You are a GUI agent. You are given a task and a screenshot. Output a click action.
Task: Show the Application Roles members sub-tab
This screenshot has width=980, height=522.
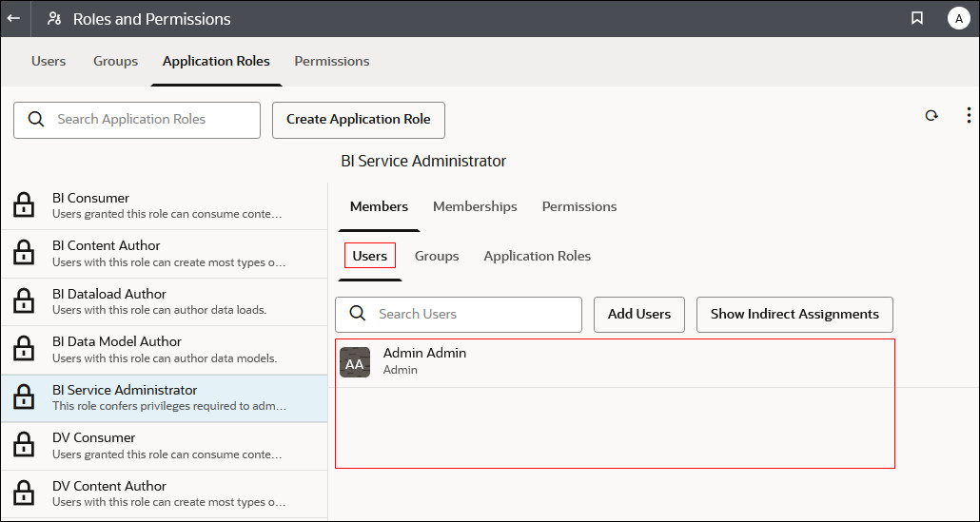click(x=537, y=256)
